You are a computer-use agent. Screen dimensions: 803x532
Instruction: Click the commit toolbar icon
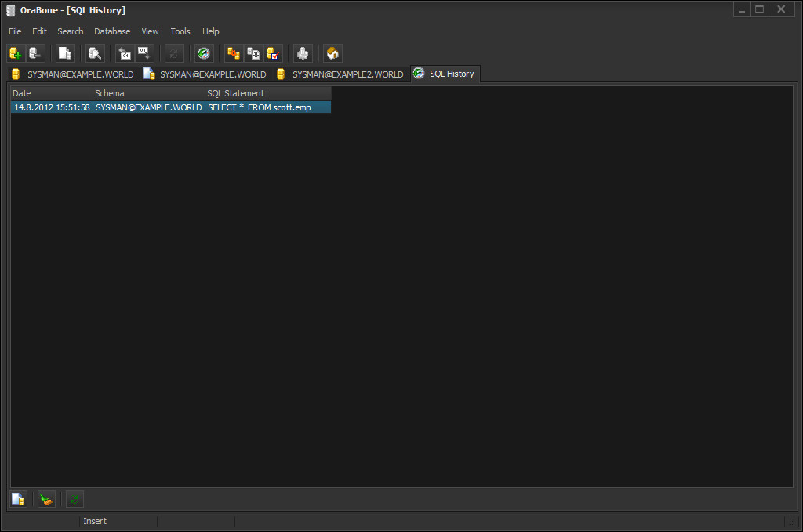coord(144,53)
